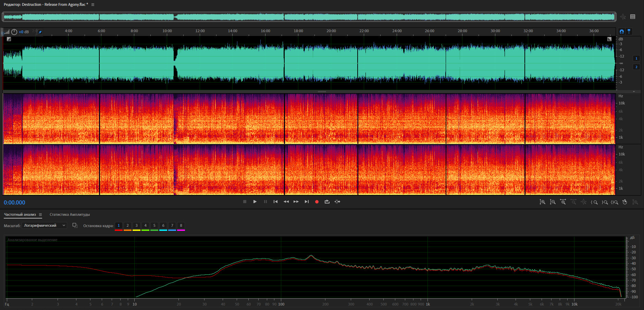Toggle channel 2 enable button

tap(636, 67)
